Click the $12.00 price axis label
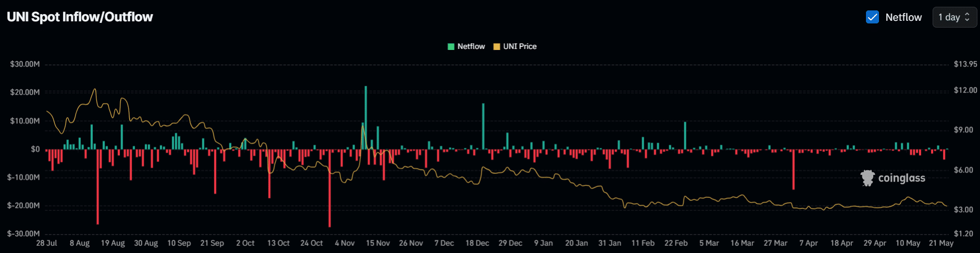The width and height of the screenshot is (980, 253). (965, 90)
